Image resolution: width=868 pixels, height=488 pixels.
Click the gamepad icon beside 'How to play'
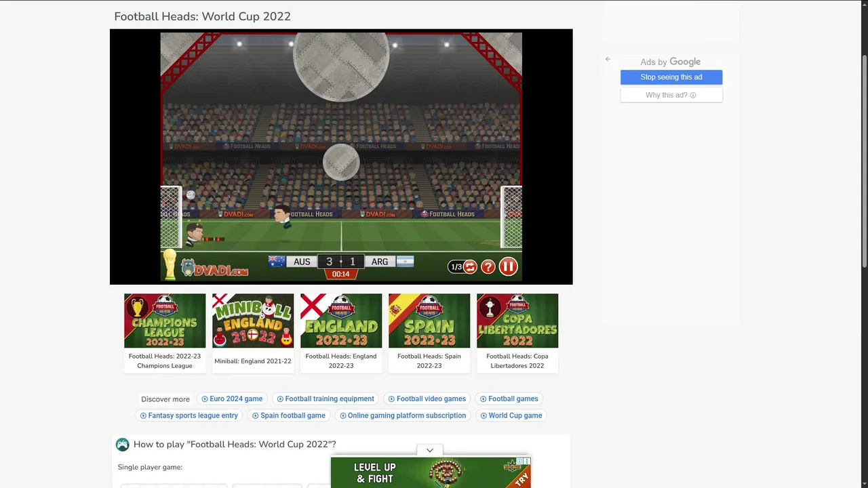pyautogui.click(x=122, y=445)
